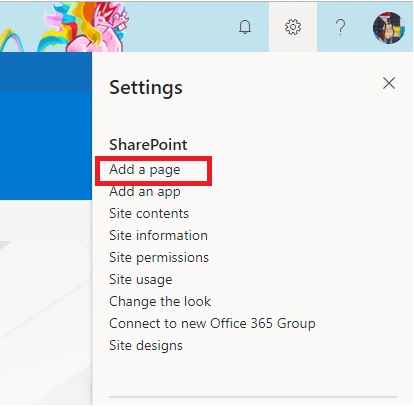414x407 pixels.
Task: Select Add an app
Action: click(x=145, y=192)
